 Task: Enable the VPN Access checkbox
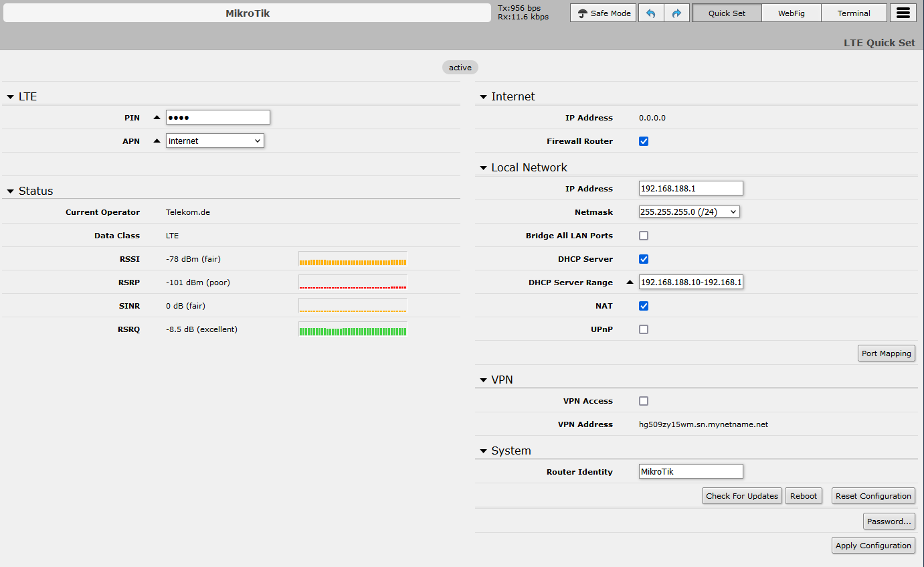coord(644,401)
